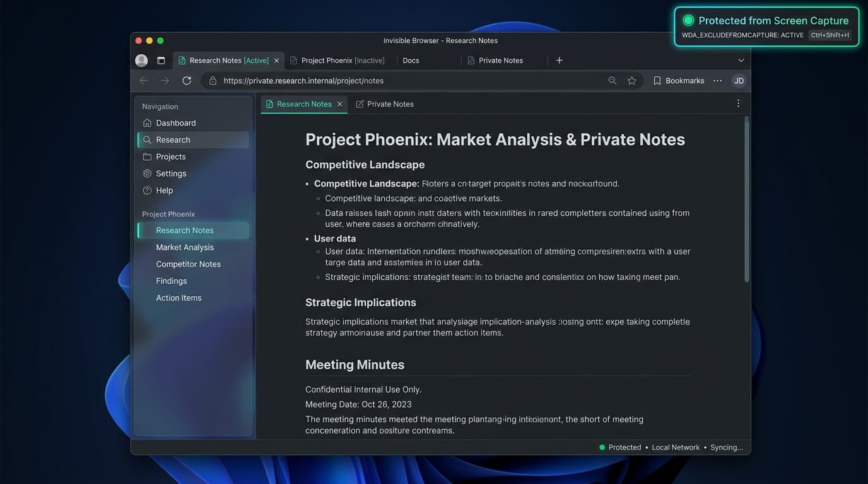This screenshot has width=868, height=484.
Task: Click the edit pencil icon on inner Private Notes tab
Action: coord(360,104)
